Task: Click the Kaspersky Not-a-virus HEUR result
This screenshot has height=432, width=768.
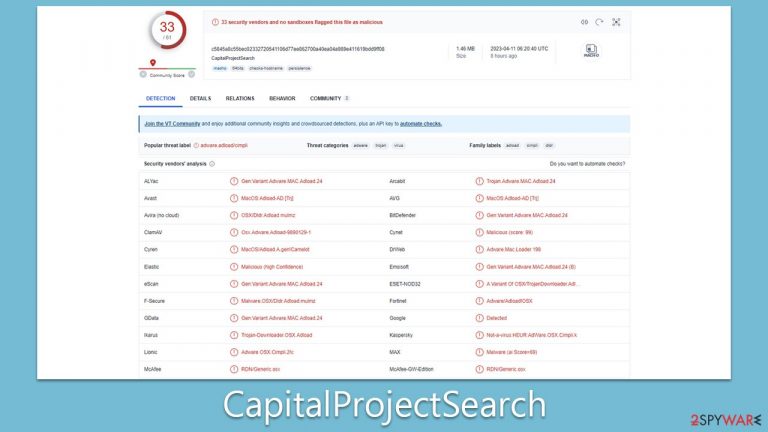Action: (x=531, y=335)
